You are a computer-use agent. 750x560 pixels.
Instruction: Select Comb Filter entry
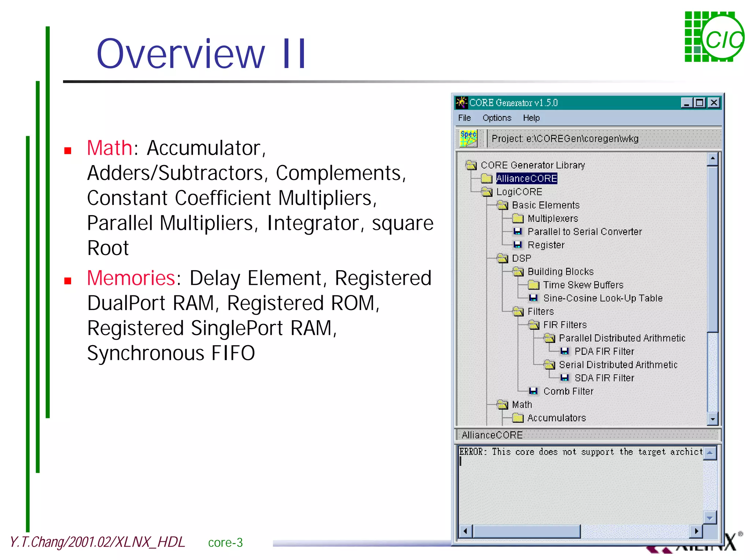tap(568, 391)
